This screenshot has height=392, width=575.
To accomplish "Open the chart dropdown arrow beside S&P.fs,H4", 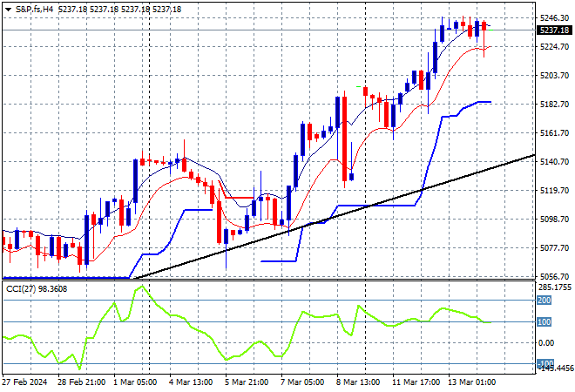I will tap(7, 7).
